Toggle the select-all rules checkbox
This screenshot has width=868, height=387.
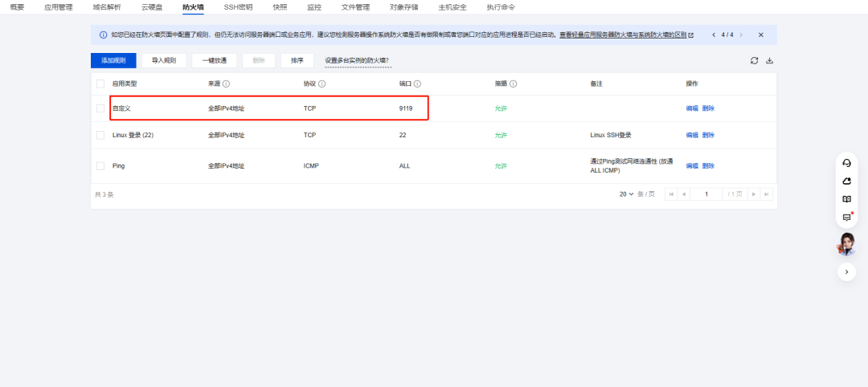(x=100, y=84)
